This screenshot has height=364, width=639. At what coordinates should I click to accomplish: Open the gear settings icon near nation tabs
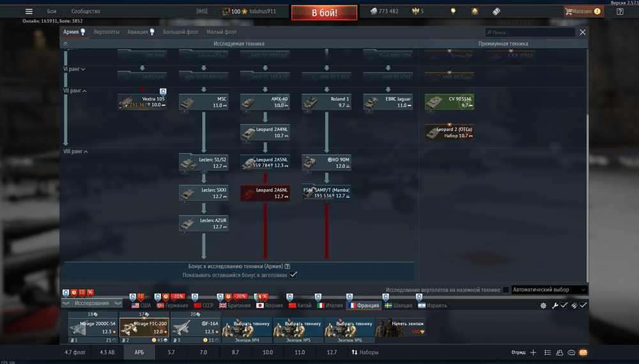543,305
